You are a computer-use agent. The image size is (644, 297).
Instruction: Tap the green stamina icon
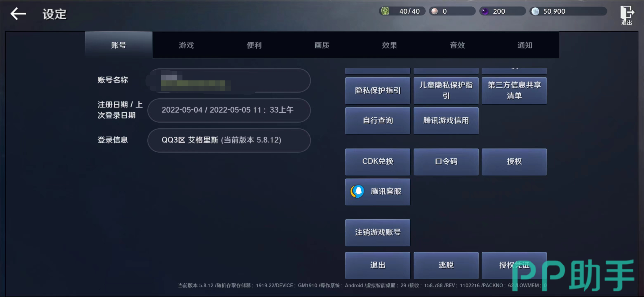(385, 11)
